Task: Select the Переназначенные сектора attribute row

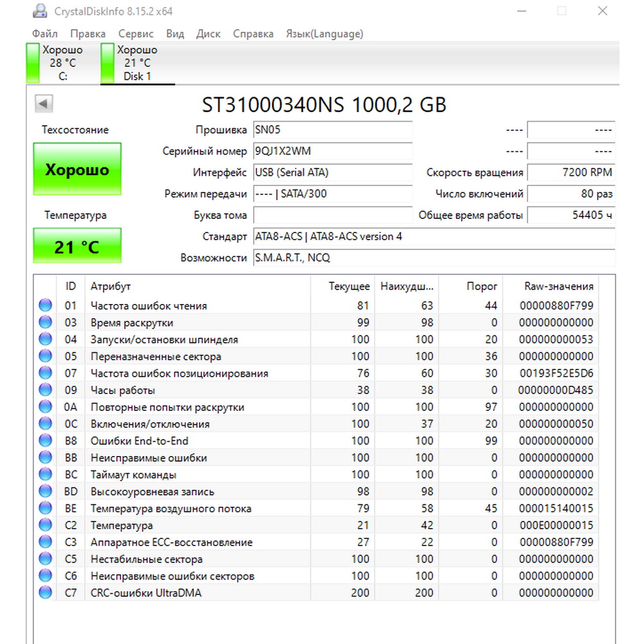Action: coord(316,356)
